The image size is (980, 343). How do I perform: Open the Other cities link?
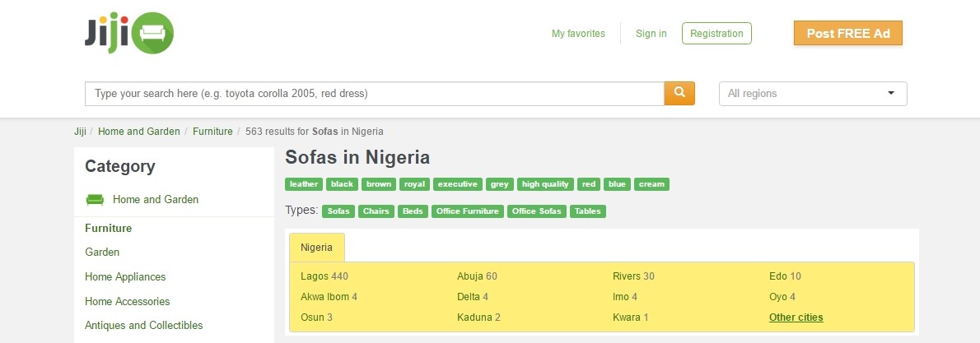(796, 318)
